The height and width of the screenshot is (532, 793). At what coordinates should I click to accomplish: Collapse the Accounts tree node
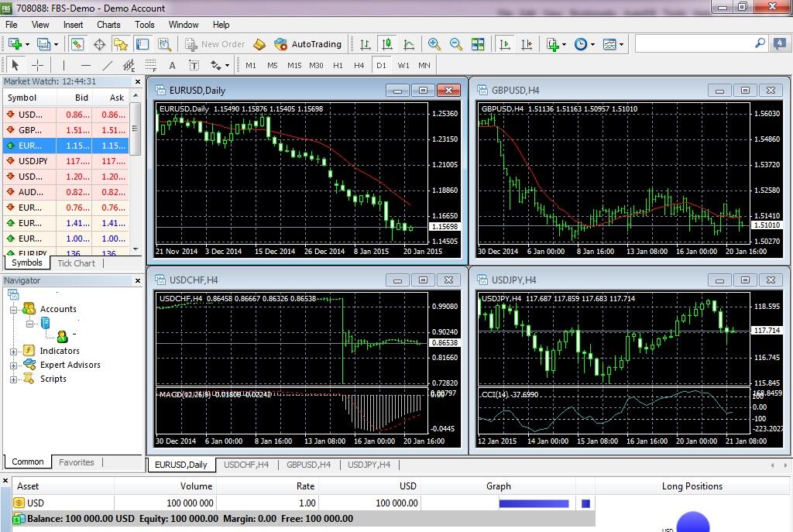click(x=14, y=310)
